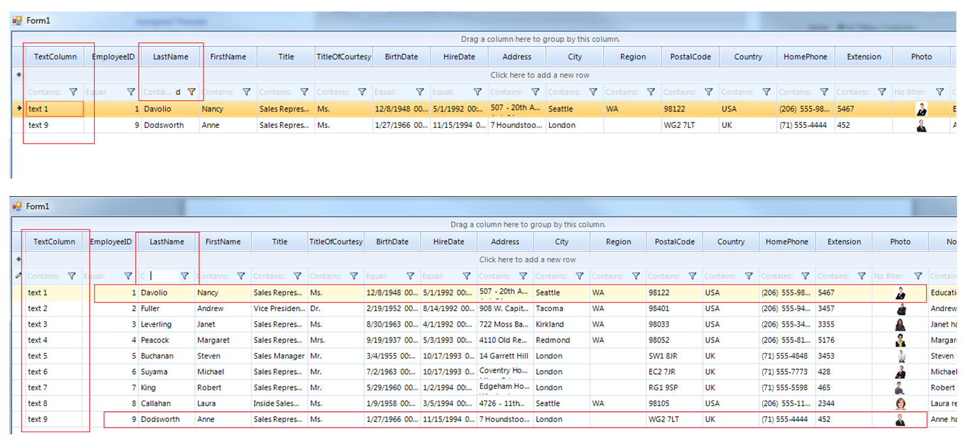
Task: Click the Title filter funnel in lower grid
Action: (298, 276)
